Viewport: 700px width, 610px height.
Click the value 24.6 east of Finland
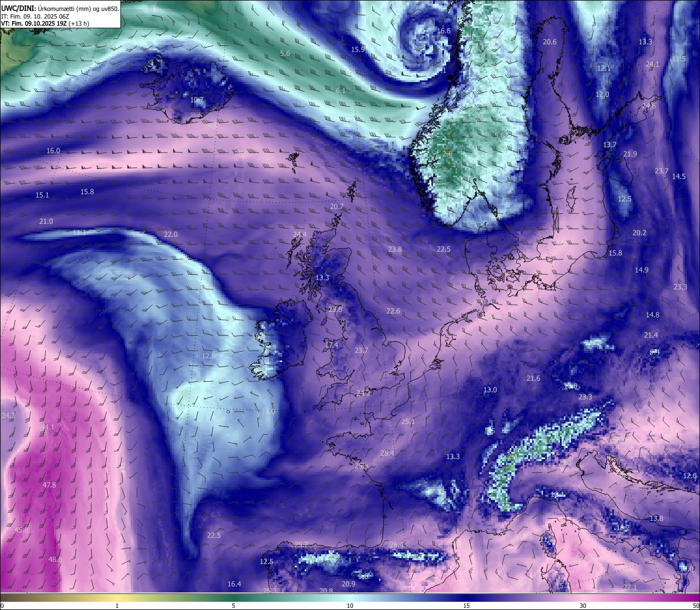[x=649, y=106]
